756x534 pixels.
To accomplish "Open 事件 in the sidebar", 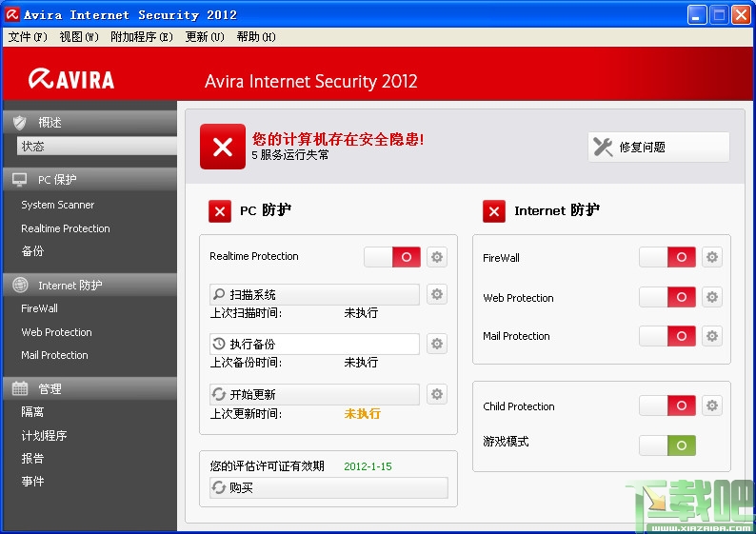I will [x=32, y=481].
